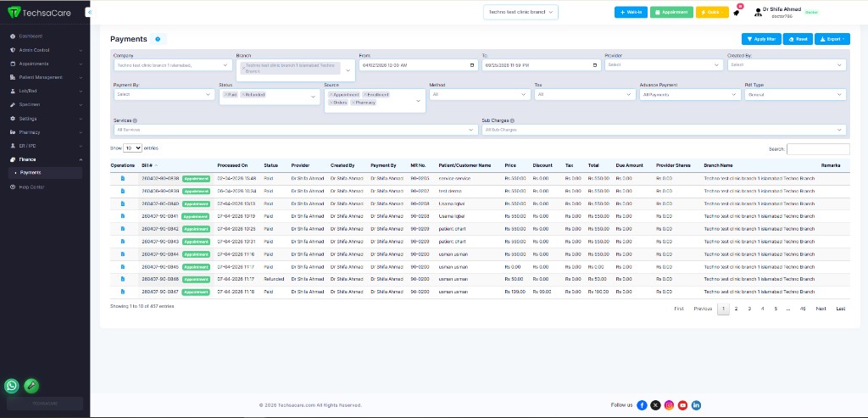
Task: Click the yellow Quick button
Action: (712, 12)
